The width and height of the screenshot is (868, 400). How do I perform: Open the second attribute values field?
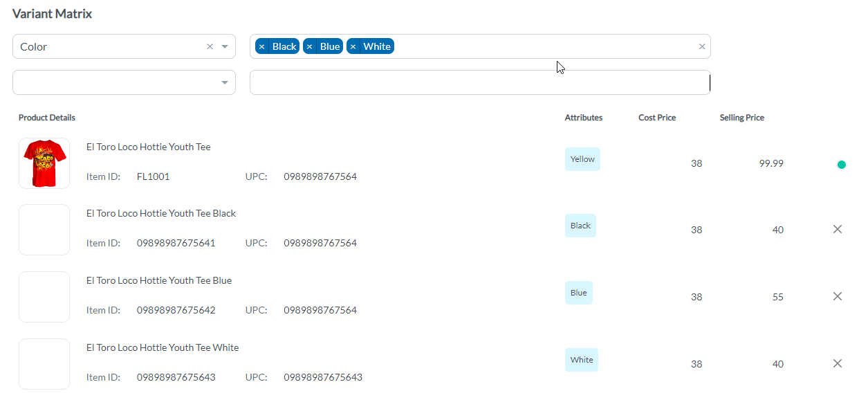[479, 82]
